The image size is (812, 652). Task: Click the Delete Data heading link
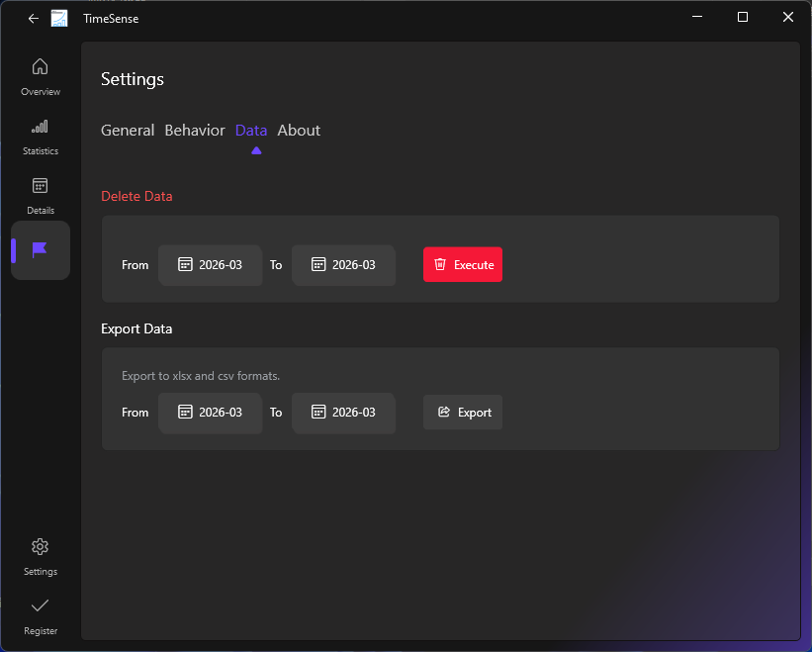click(136, 196)
